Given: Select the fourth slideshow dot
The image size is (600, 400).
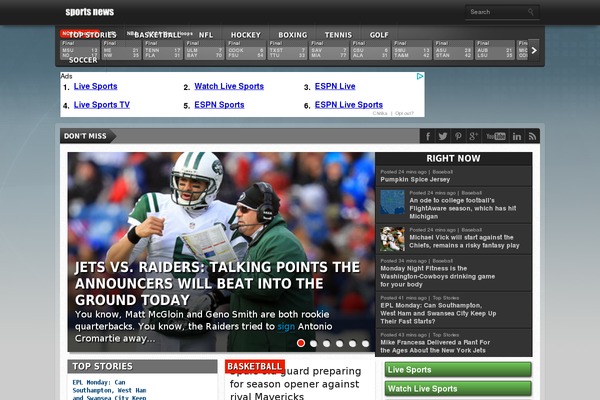Looking at the screenshot, I should pos(339,343).
